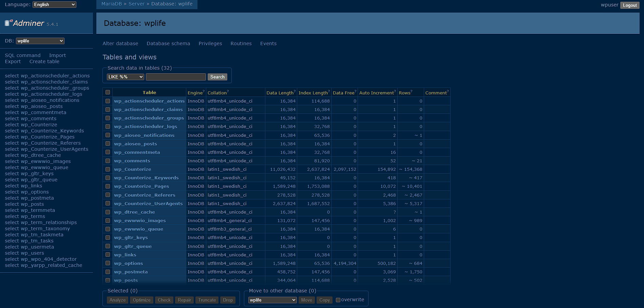Go to the Privileges section
Image resolution: width=644 pixels, height=308 pixels.
pyautogui.click(x=210, y=43)
